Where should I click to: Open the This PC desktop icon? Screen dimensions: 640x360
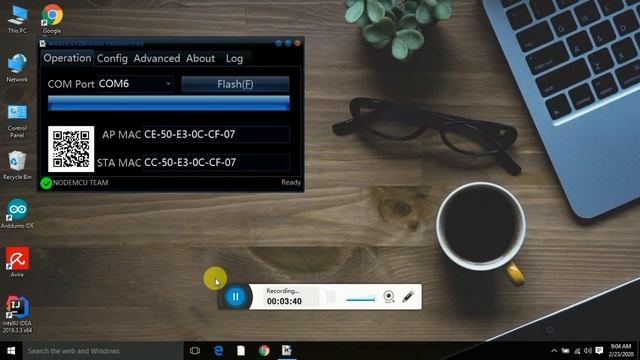[x=17, y=18]
